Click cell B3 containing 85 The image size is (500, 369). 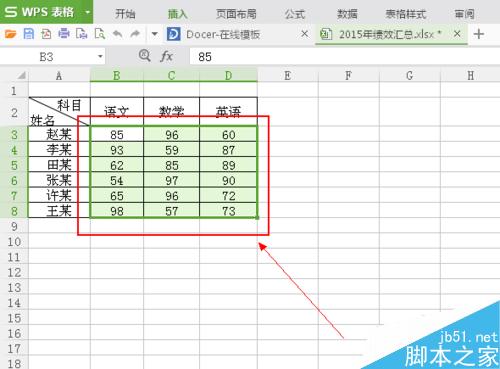[117, 134]
